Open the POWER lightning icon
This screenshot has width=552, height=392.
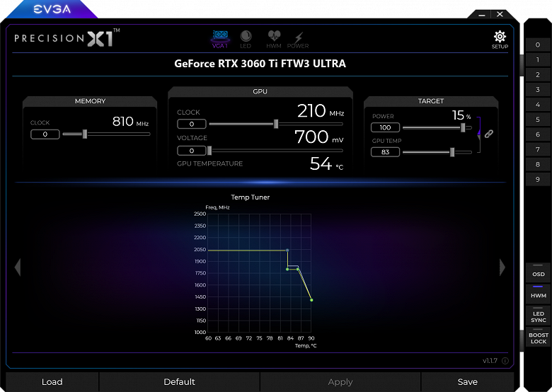pyautogui.click(x=298, y=40)
